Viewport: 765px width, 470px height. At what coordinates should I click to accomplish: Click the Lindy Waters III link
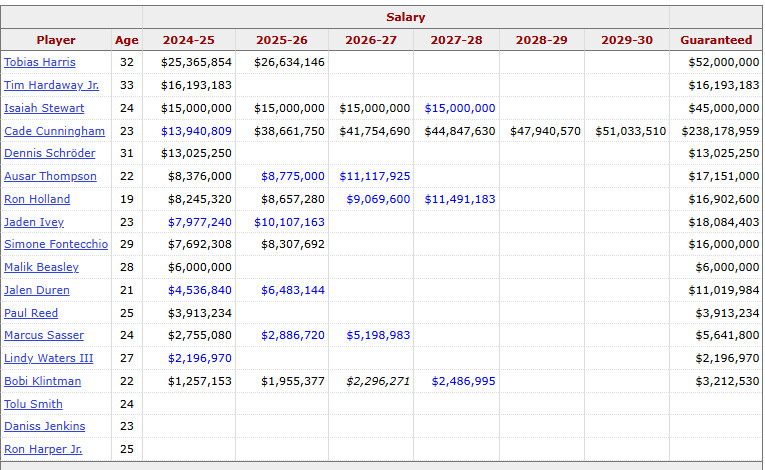coord(48,358)
